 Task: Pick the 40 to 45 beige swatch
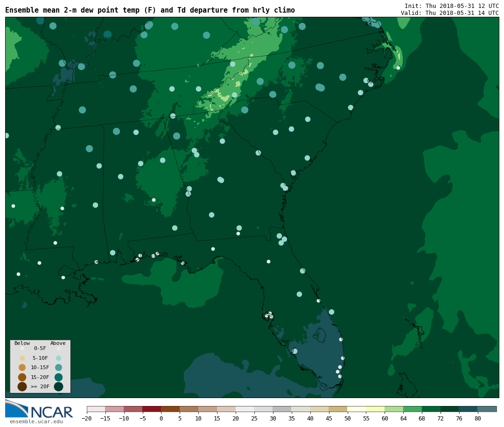(320, 409)
